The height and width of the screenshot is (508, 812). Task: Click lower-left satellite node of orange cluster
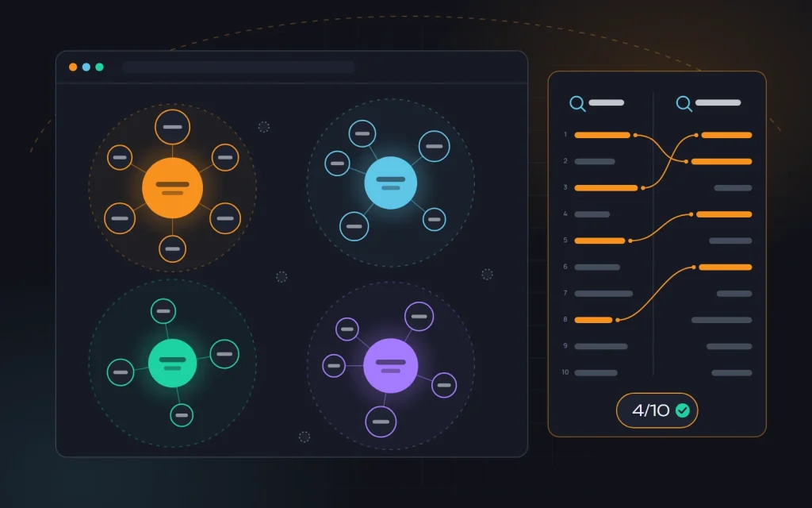coord(120,218)
